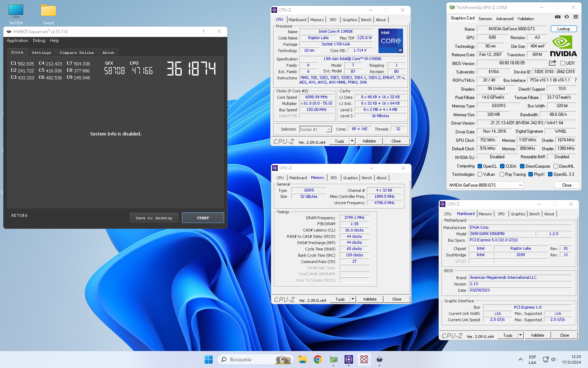Show hidden system tray icons
This screenshot has width=588, height=368.
pos(520,359)
